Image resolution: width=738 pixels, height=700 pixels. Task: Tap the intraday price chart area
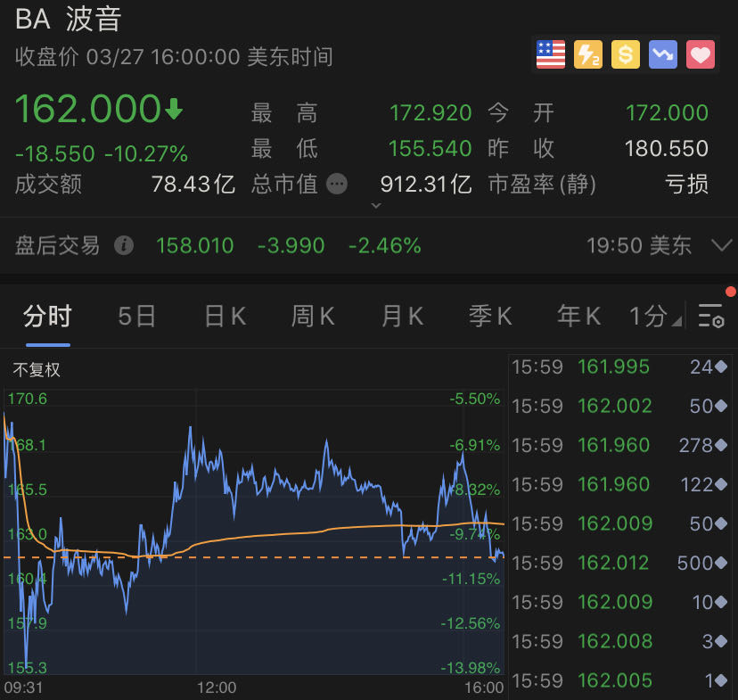pos(254,532)
